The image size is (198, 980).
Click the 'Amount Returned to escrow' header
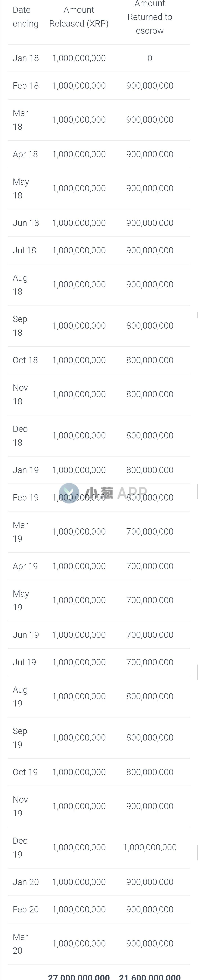pos(150,18)
